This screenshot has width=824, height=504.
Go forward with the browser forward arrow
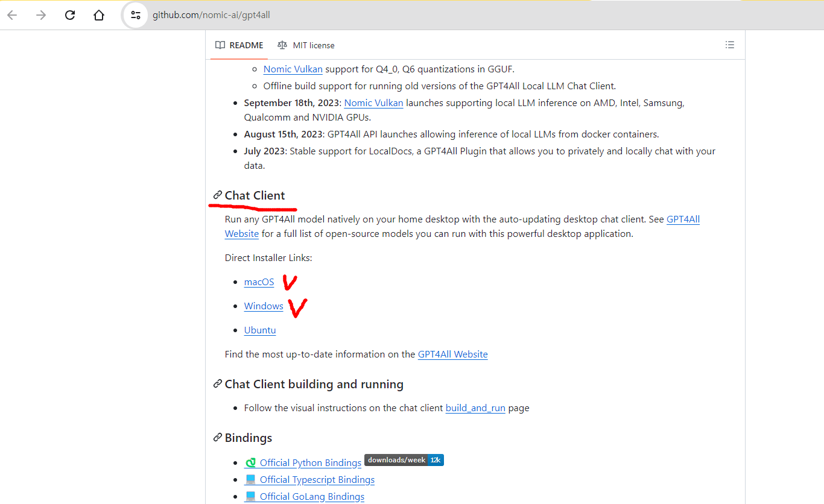41,15
